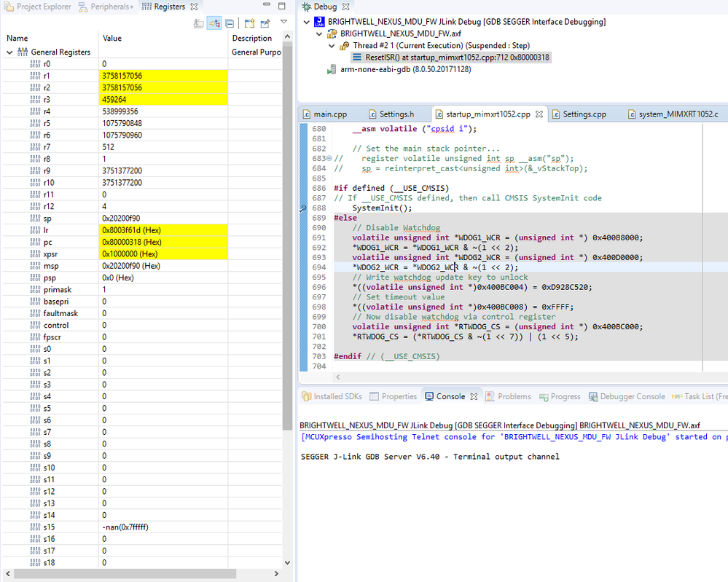Collapse the Thread #2 tree node
This screenshot has height=582, width=728.
pos(332,45)
